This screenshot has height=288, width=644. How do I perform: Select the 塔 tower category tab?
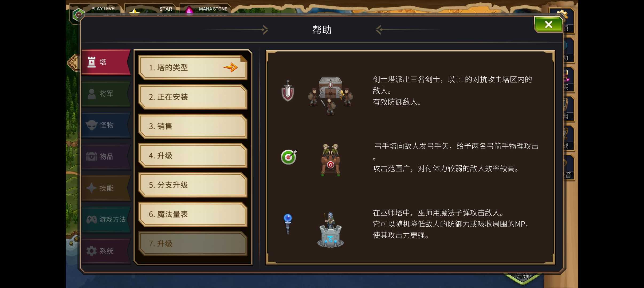pos(106,62)
